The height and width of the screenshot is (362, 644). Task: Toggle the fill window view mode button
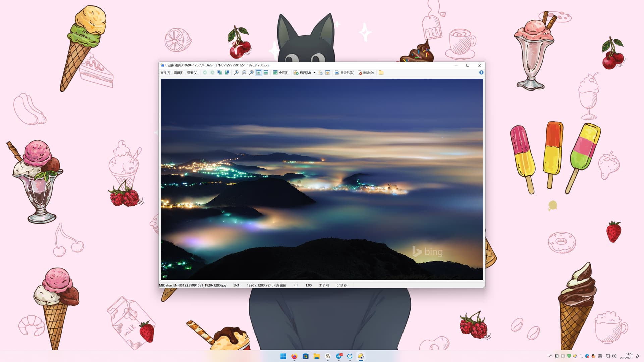(266, 73)
